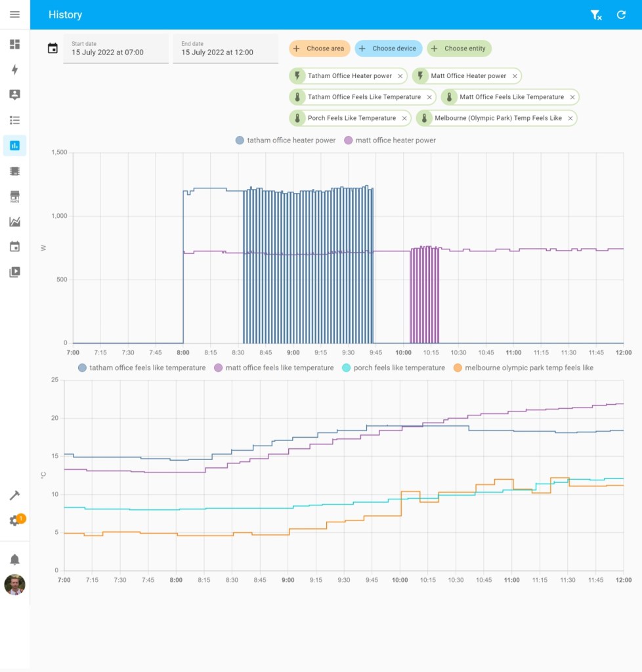Remove the Tatham Office Heater power filter chip
This screenshot has height=672, width=642.
tap(400, 75)
